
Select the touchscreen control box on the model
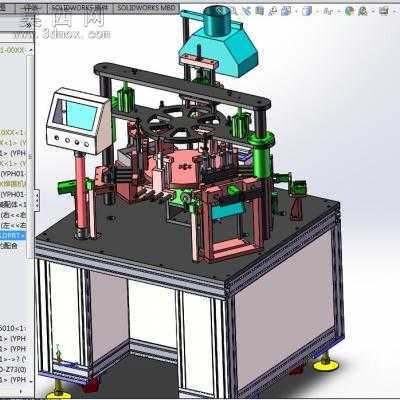pyautogui.click(x=78, y=121)
